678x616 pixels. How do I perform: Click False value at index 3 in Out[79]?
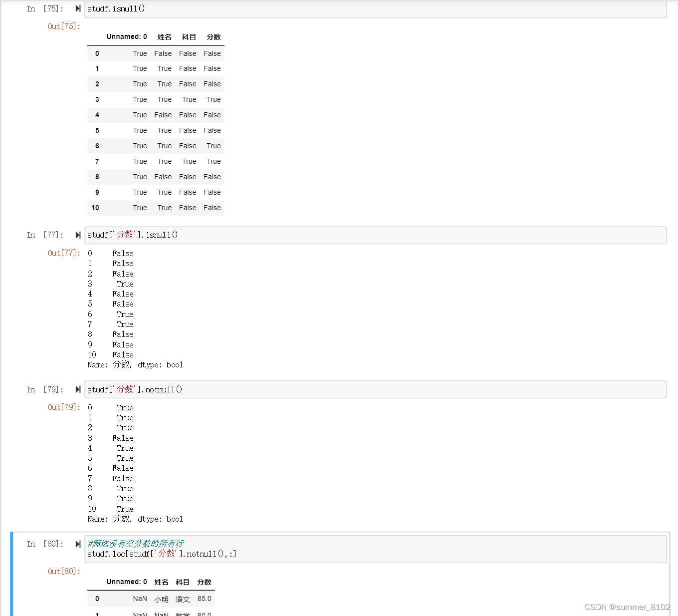coord(123,438)
